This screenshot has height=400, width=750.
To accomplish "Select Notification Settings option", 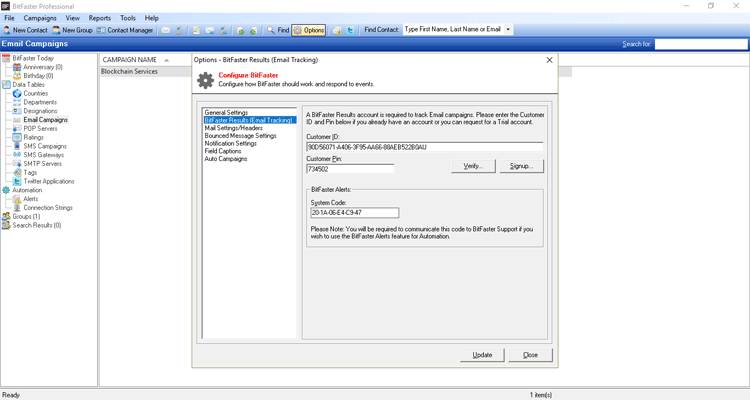I will click(x=231, y=143).
